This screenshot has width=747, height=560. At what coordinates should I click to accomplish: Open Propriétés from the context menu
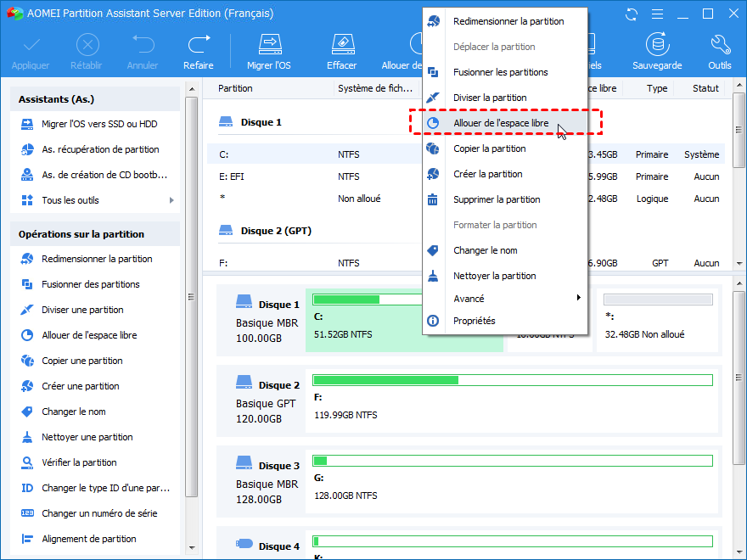point(505,321)
